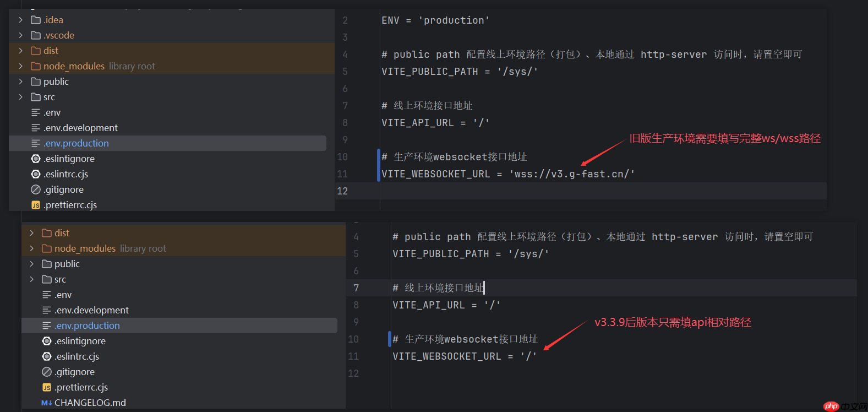Viewport: 868px width, 412px height.
Task: Expand public folder chevron in upper tree
Action: [x=20, y=82]
